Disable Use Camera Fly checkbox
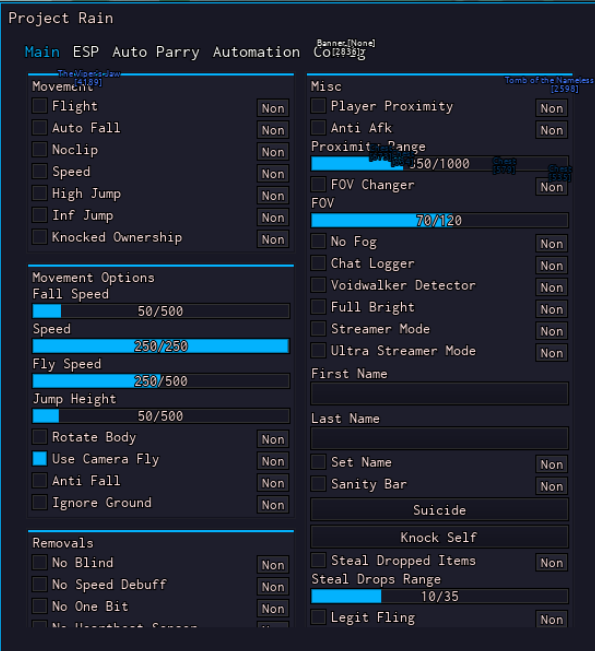This screenshot has width=595, height=651. [x=39, y=459]
